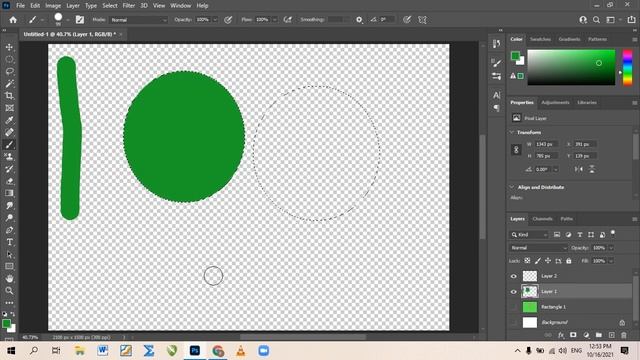The width and height of the screenshot is (640, 360).
Task: Hide Layer 2 using its eye icon
Action: point(513,276)
